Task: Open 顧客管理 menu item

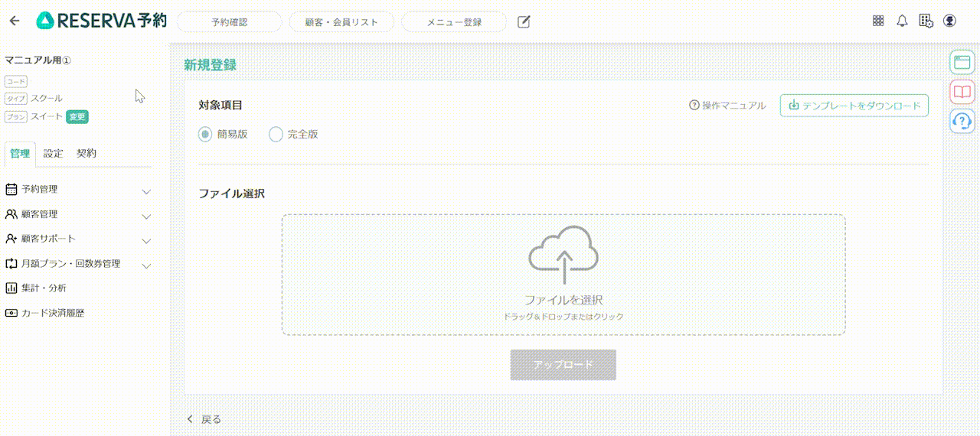Action: click(x=39, y=214)
